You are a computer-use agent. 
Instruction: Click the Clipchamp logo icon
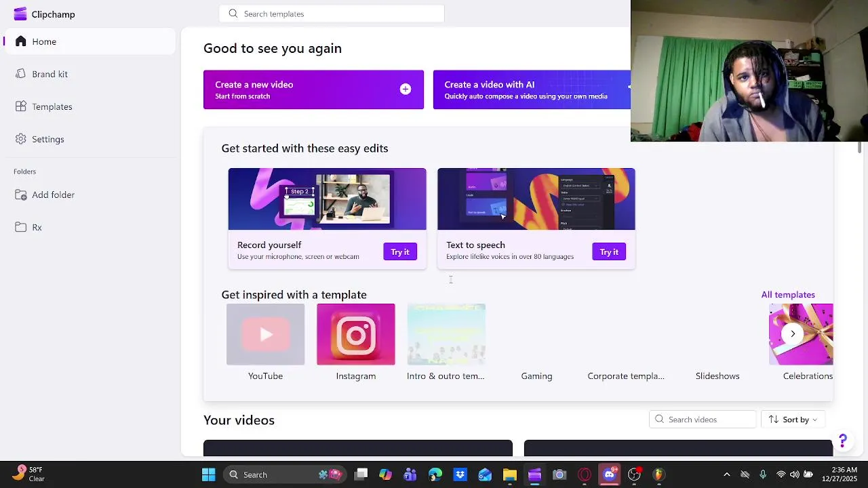(20, 14)
